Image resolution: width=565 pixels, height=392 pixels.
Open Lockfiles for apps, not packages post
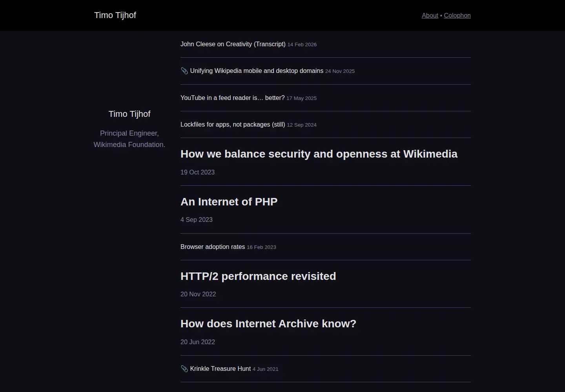(x=233, y=124)
